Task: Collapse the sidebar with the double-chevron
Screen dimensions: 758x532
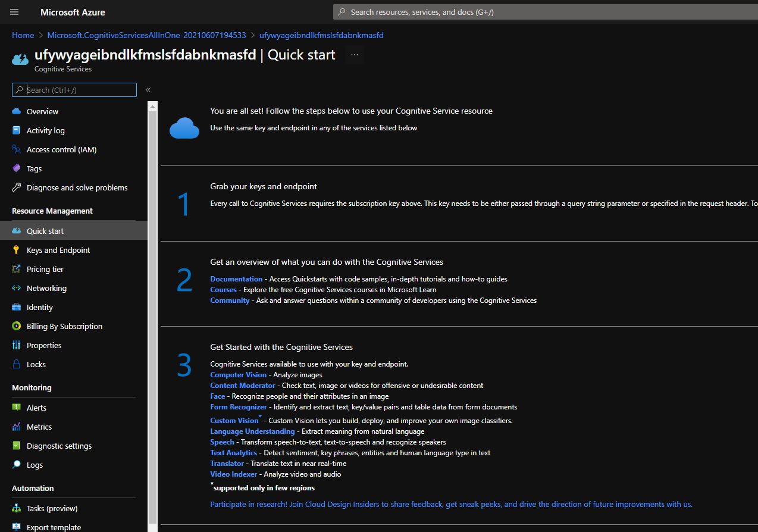Action: [x=148, y=90]
